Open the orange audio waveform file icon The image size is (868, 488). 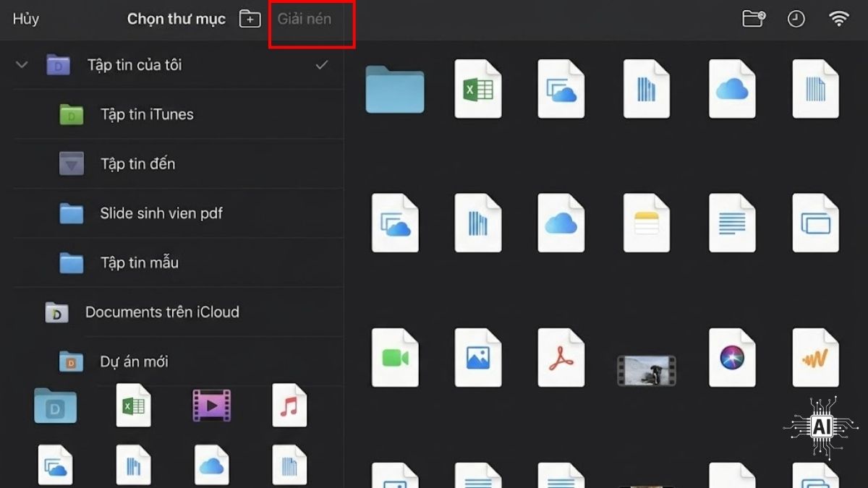pyautogui.click(x=816, y=357)
